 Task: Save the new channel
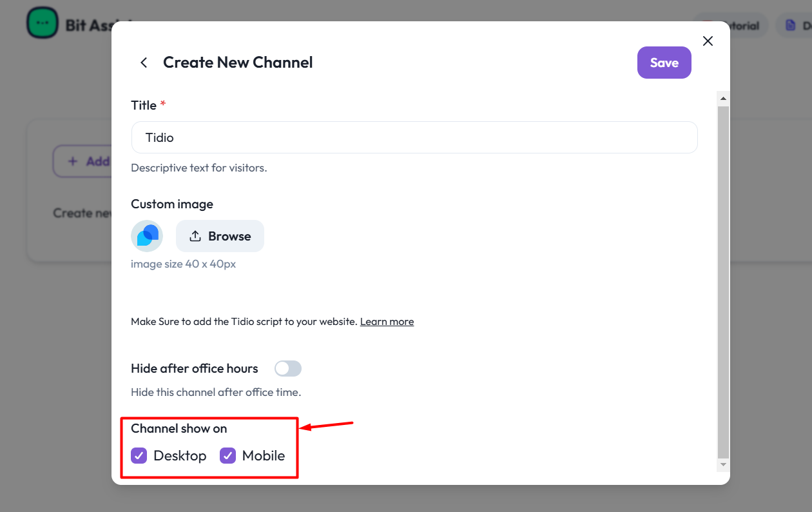click(664, 63)
